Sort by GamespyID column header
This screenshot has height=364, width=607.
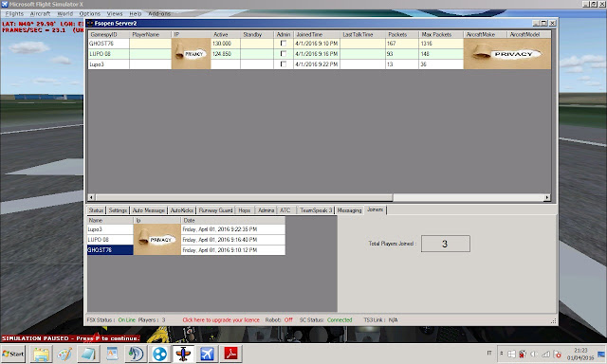(x=109, y=34)
